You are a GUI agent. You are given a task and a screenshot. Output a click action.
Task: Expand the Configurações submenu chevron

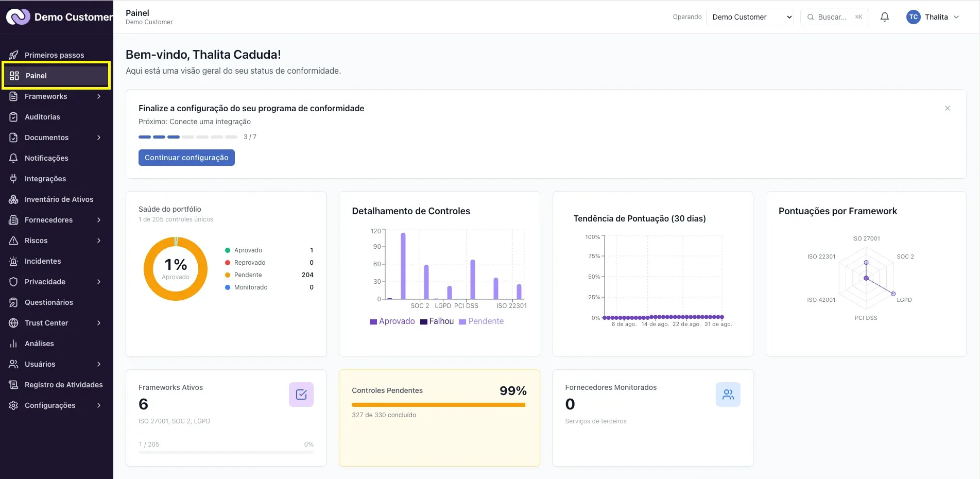(x=99, y=405)
